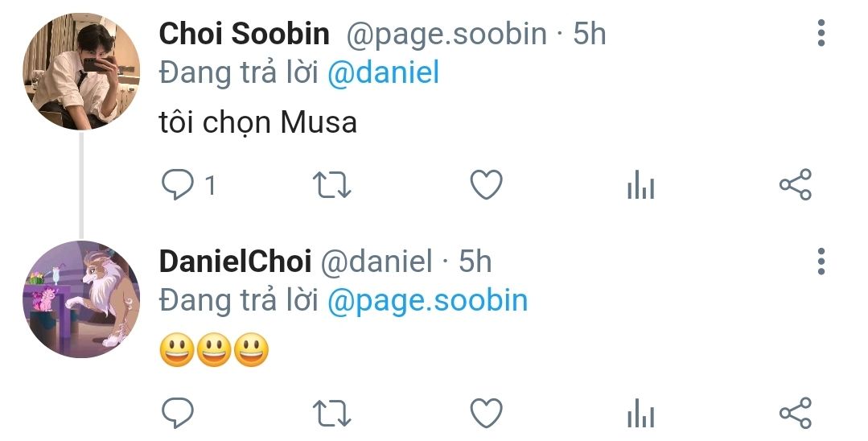Retweet DanielChoi's emoji tweet
Image resolution: width=868 pixels, height=441 pixels.
[331, 414]
